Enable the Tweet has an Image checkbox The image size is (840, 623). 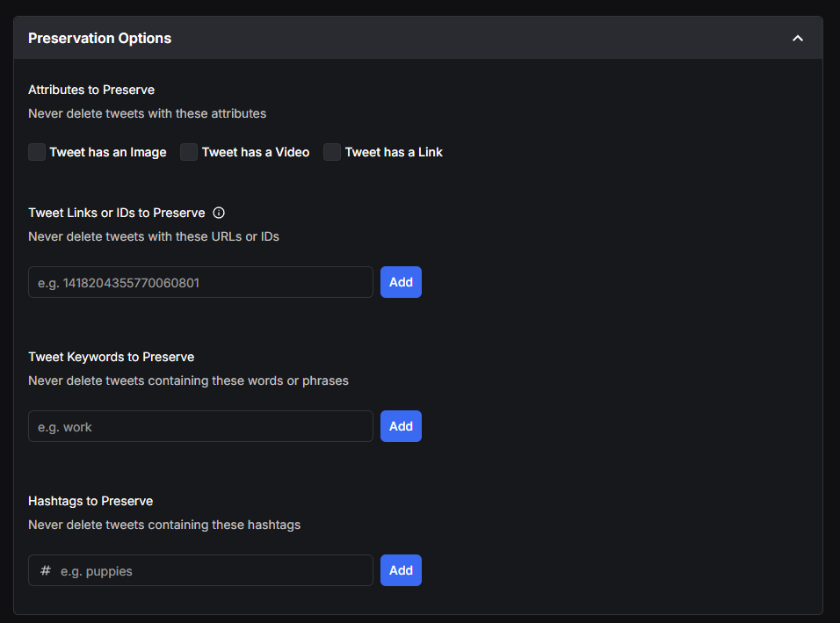tap(37, 152)
